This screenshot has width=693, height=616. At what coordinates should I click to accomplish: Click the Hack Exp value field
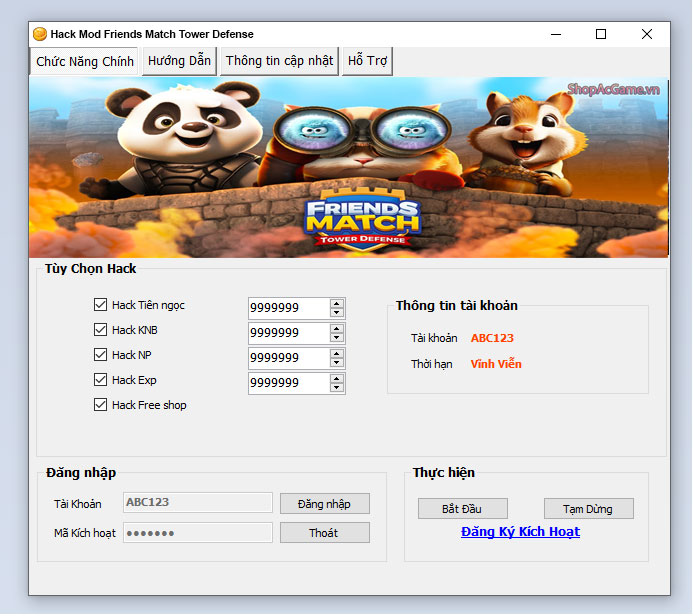(x=289, y=383)
